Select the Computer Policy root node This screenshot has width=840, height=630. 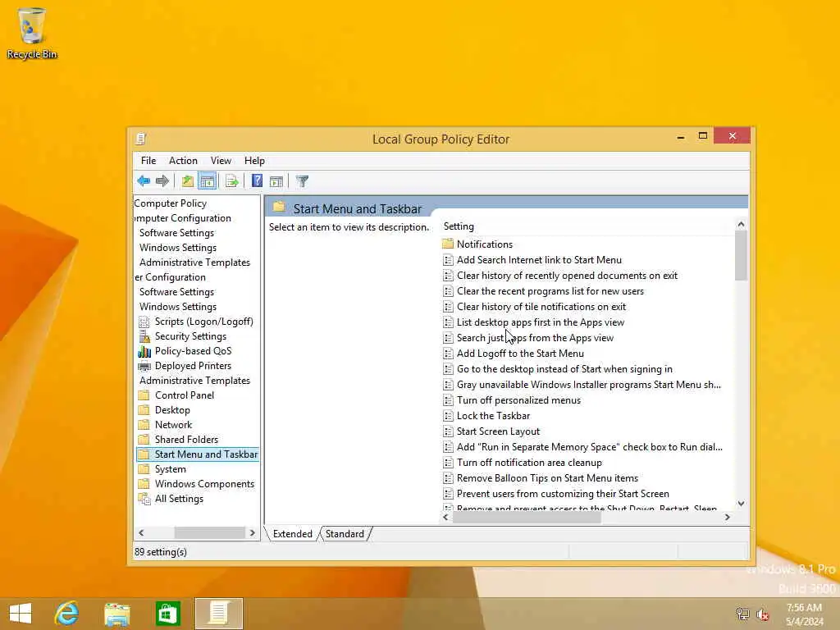coord(171,203)
